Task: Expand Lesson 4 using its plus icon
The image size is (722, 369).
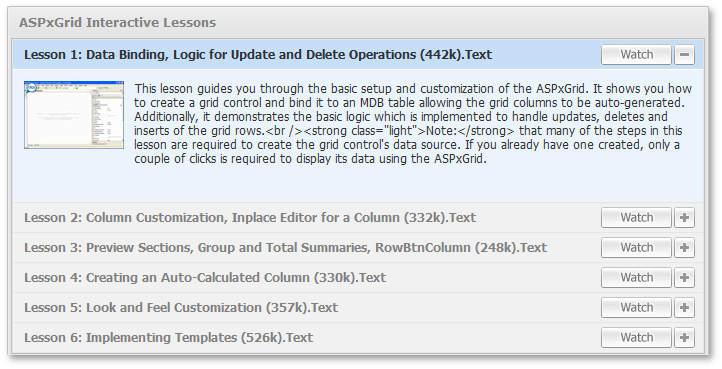Action: point(684,277)
